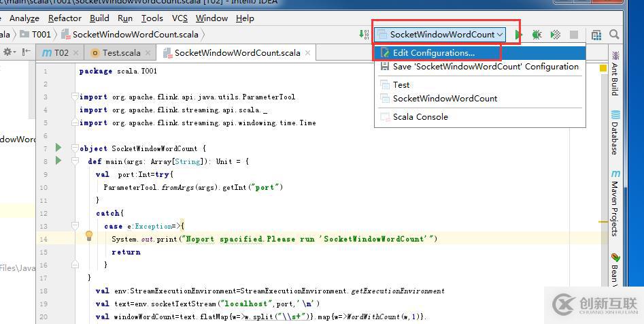Open the Window menu
The image size is (644, 324).
[211, 18]
